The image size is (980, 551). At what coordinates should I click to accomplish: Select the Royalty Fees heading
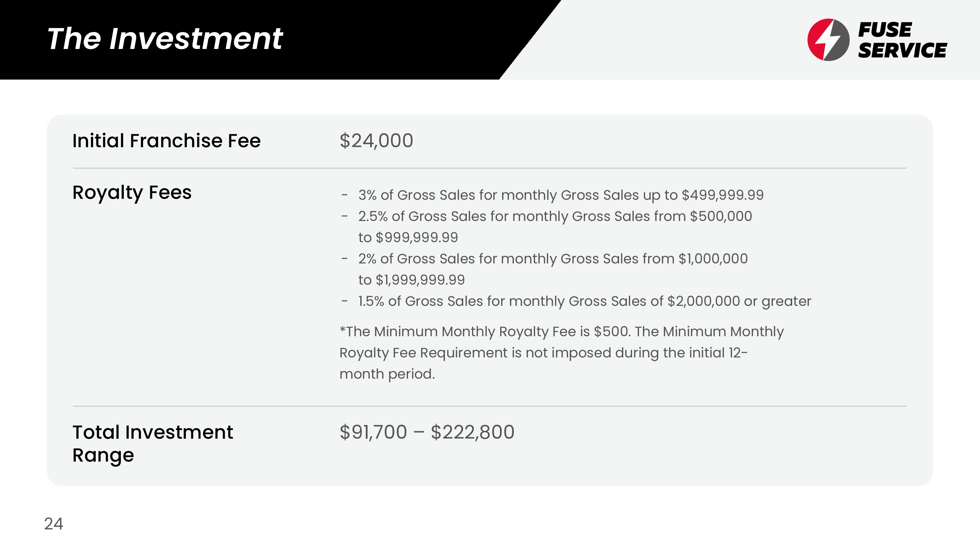pos(132,192)
